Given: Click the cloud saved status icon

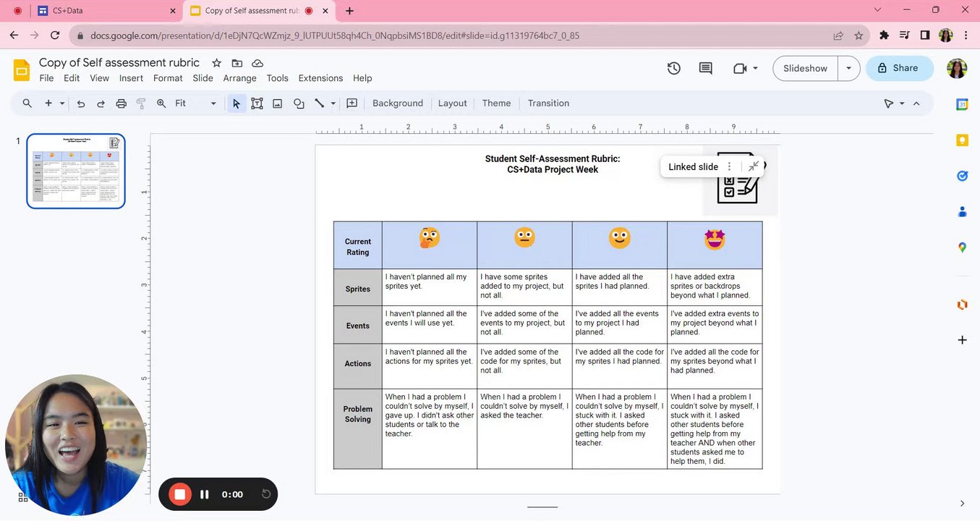Looking at the screenshot, I should coord(257,63).
